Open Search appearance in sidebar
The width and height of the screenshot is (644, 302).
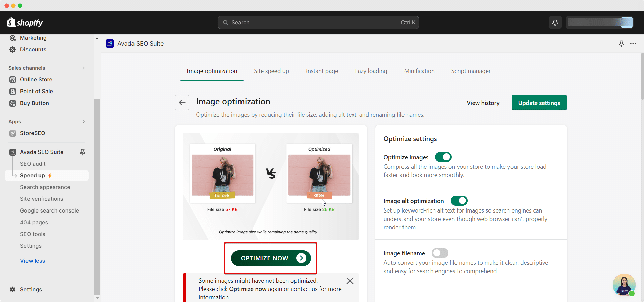[x=45, y=187]
